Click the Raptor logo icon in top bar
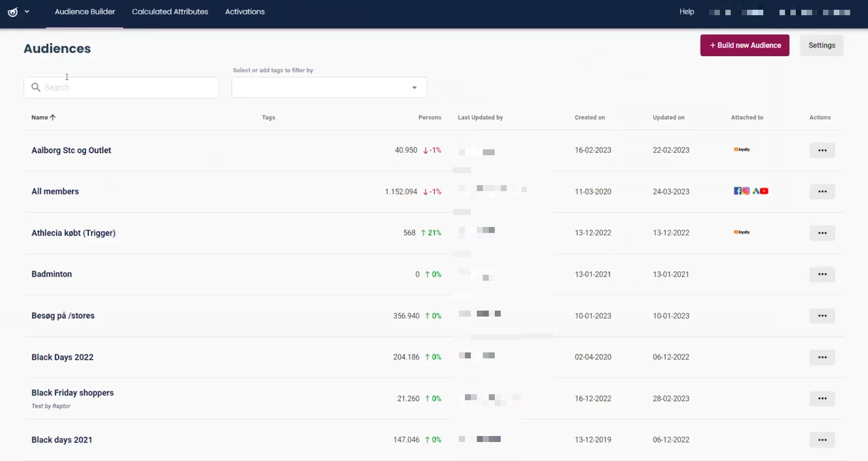Viewport: 868px width, 461px height. tap(12, 11)
